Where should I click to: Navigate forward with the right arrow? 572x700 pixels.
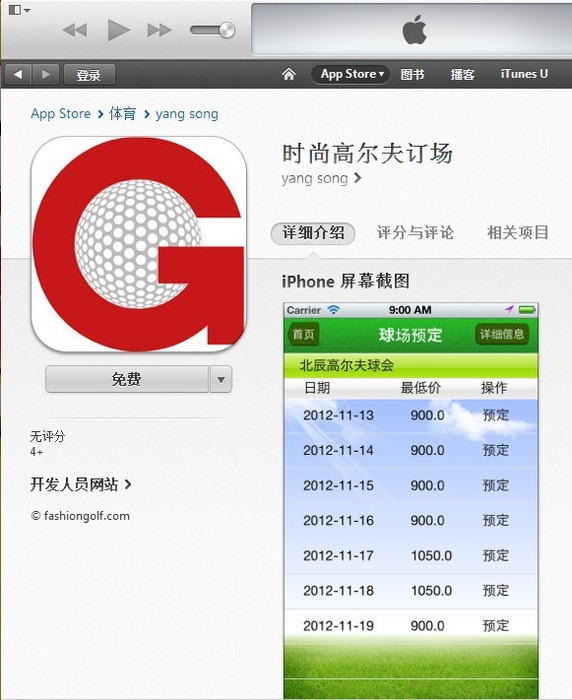(x=45, y=74)
